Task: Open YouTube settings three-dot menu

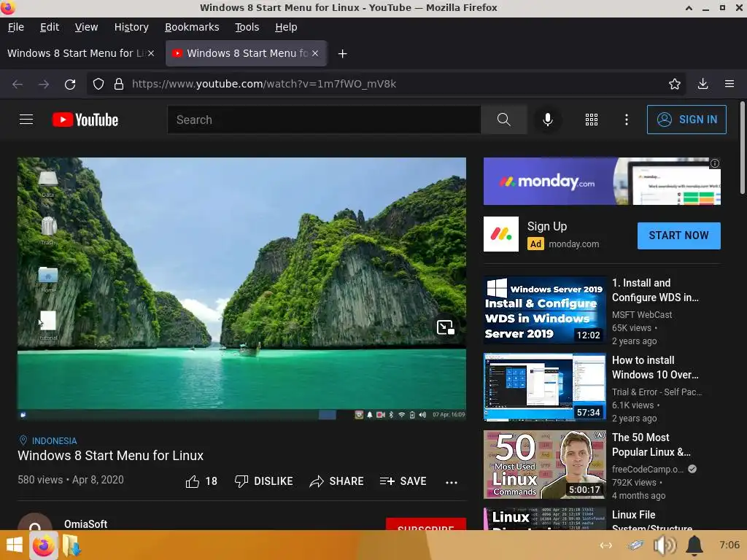Action: point(627,120)
